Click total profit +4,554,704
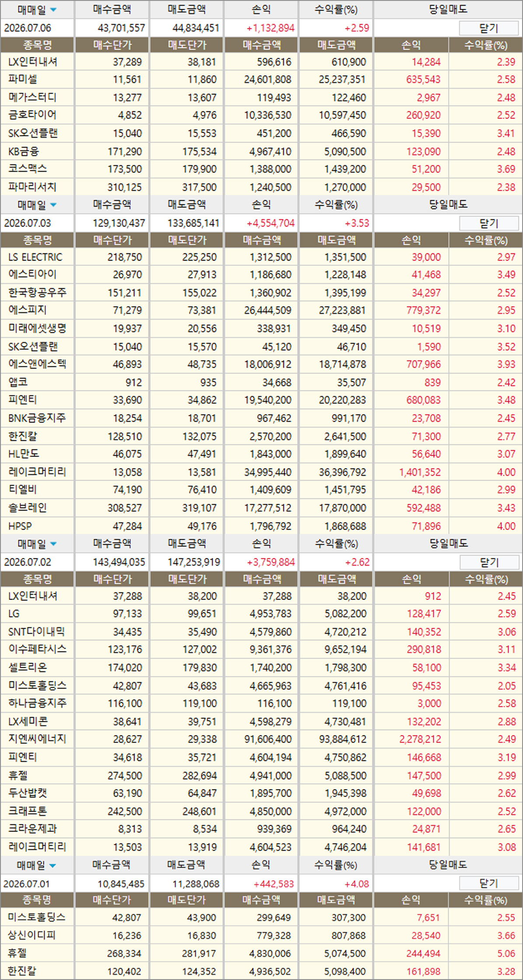Screen dimensions: 523x980 270,223
